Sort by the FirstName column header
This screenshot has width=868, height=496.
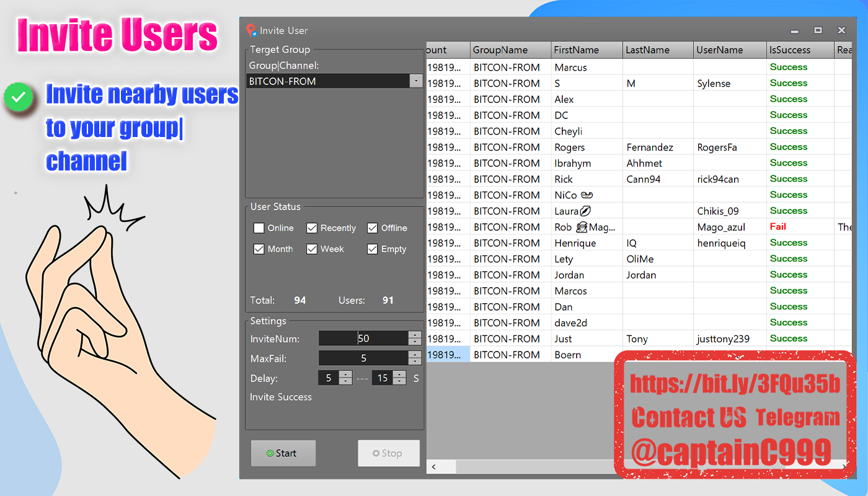click(587, 50)
